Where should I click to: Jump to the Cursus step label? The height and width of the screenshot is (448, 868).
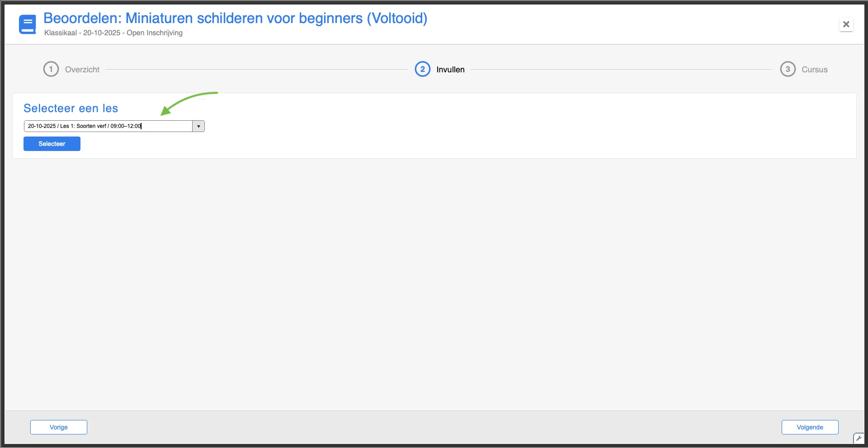coord(815,70)
